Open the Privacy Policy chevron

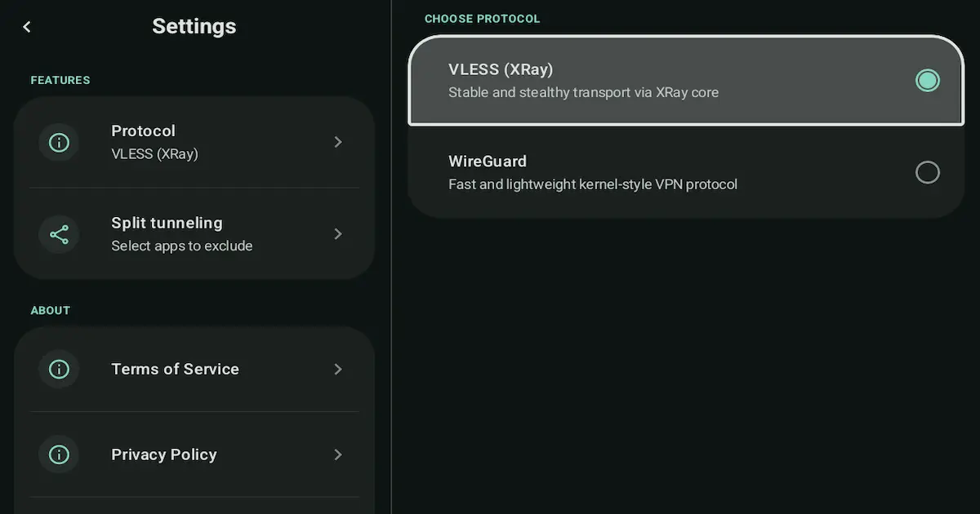(338, 454)
